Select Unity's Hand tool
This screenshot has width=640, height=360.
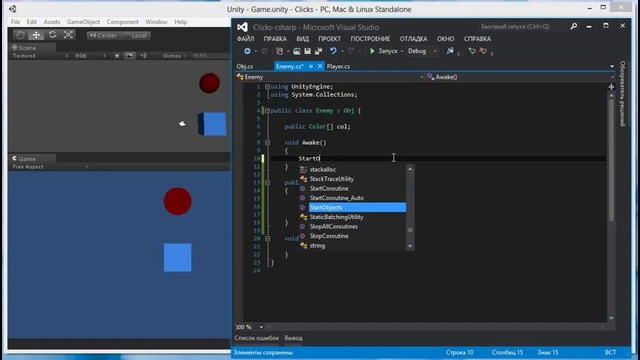pos(20,35)
